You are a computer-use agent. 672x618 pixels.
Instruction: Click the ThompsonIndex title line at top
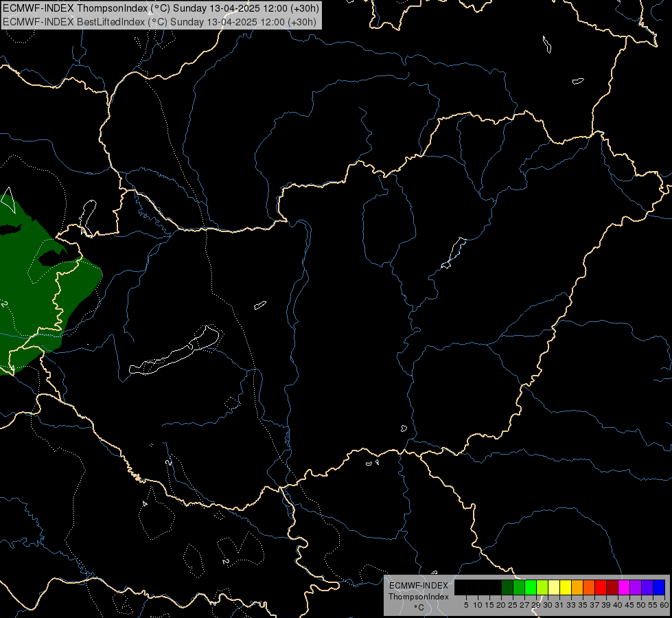coord(161,8)
